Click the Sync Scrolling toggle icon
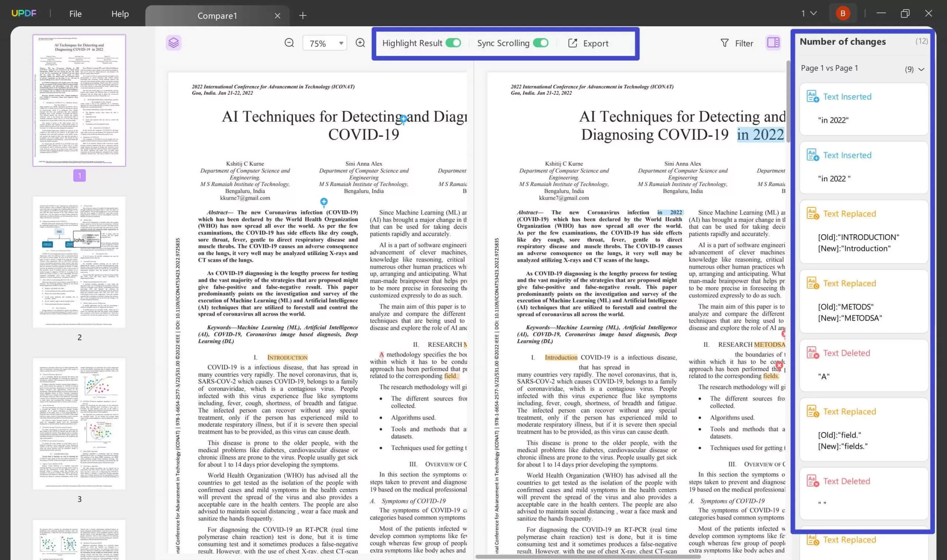Screen dimensions: 947x560 click(x=541, y=43)
